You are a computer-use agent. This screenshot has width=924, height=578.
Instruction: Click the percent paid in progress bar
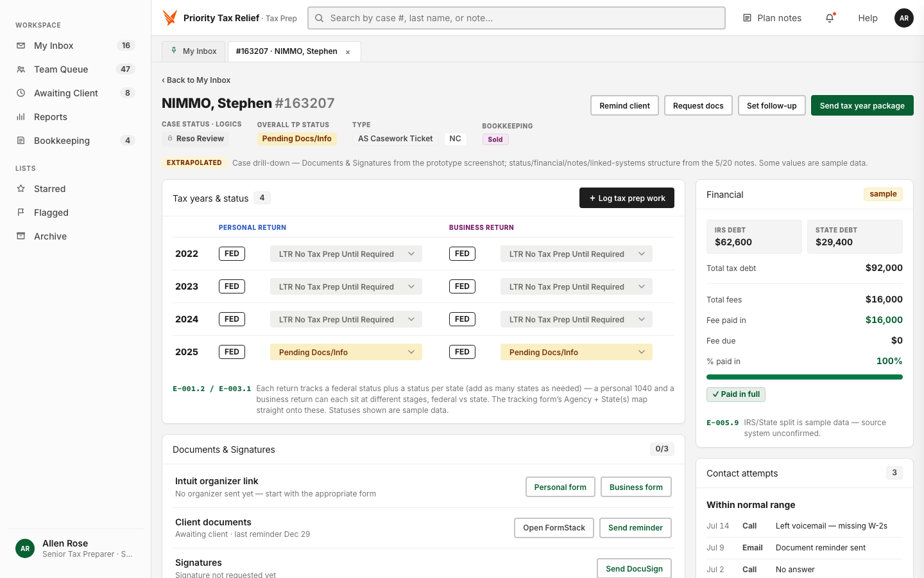[x=804, y=377]
